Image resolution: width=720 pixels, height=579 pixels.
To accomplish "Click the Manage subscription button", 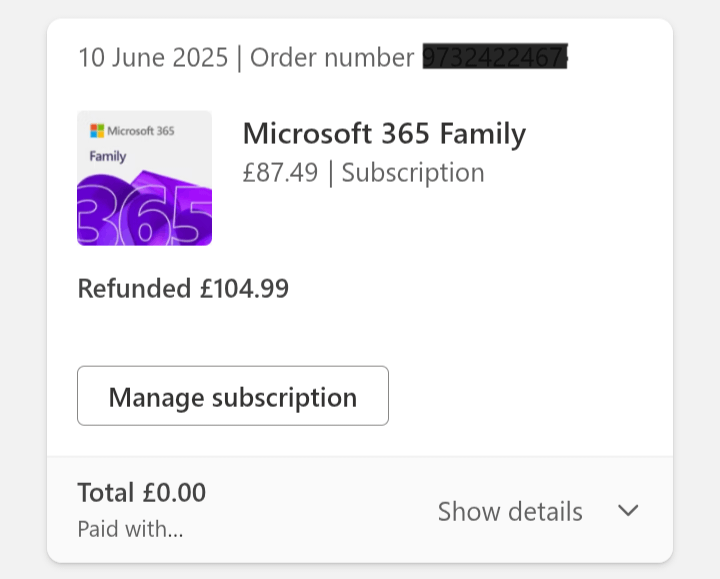I will (232, 396).
